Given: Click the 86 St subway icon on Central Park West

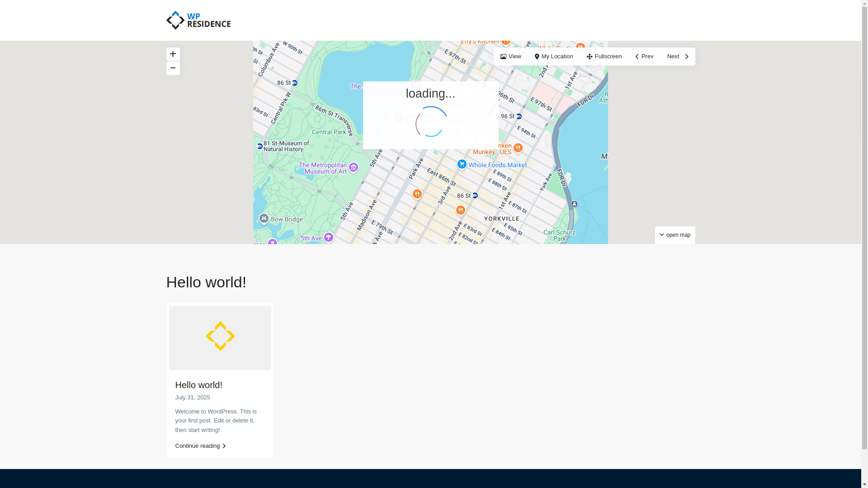Looking at the screenshot, I should tap(295, 83).
